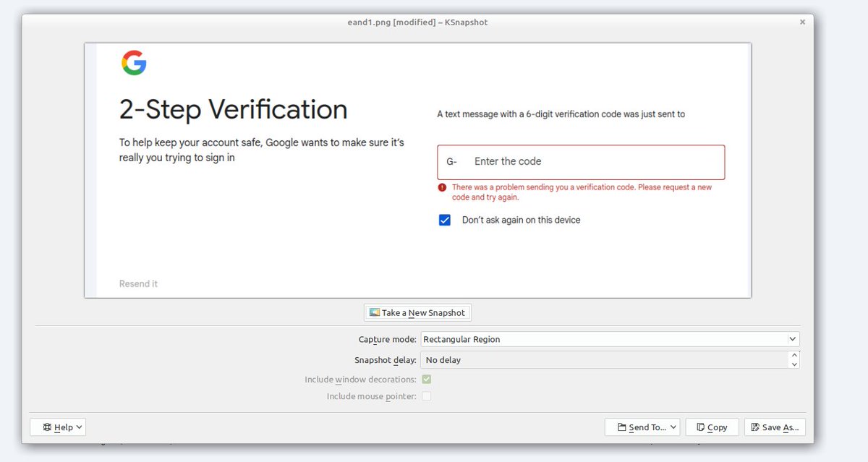This screenshot has width=868, height=462.
Task: Click the "To help keep your account safe" paragraph
Action: click(x=262, y=150)
